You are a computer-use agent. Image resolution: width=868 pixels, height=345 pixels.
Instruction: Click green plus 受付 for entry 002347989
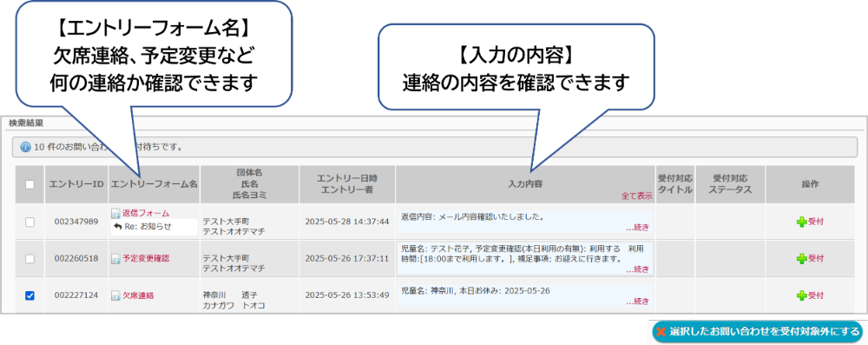click(x=810, y=222)
